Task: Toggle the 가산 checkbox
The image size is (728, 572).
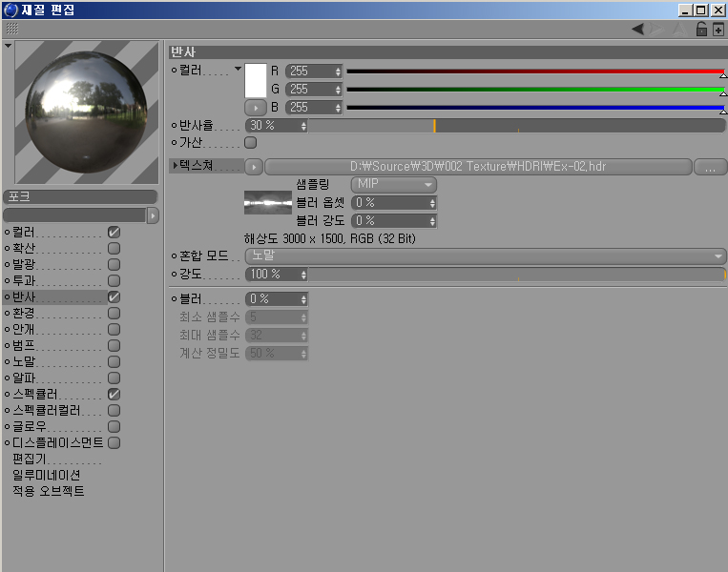Action: 251,143
